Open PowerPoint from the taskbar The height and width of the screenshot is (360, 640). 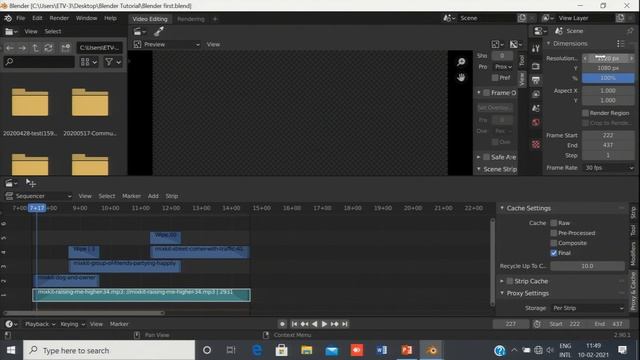tap(407, 350)
